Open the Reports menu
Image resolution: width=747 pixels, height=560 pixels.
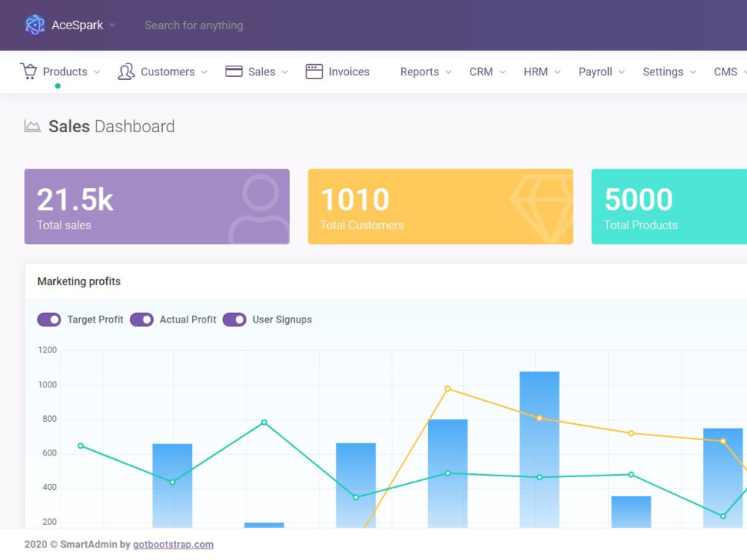click(426, 72)
